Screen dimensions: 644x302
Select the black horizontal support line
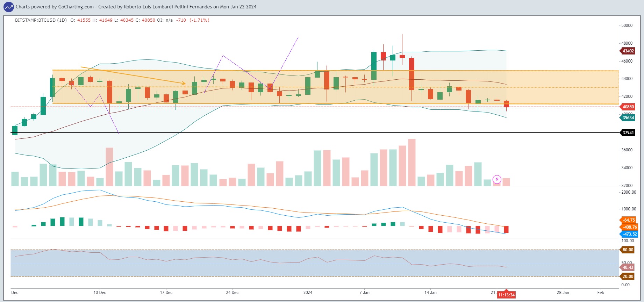click(315, 133)
